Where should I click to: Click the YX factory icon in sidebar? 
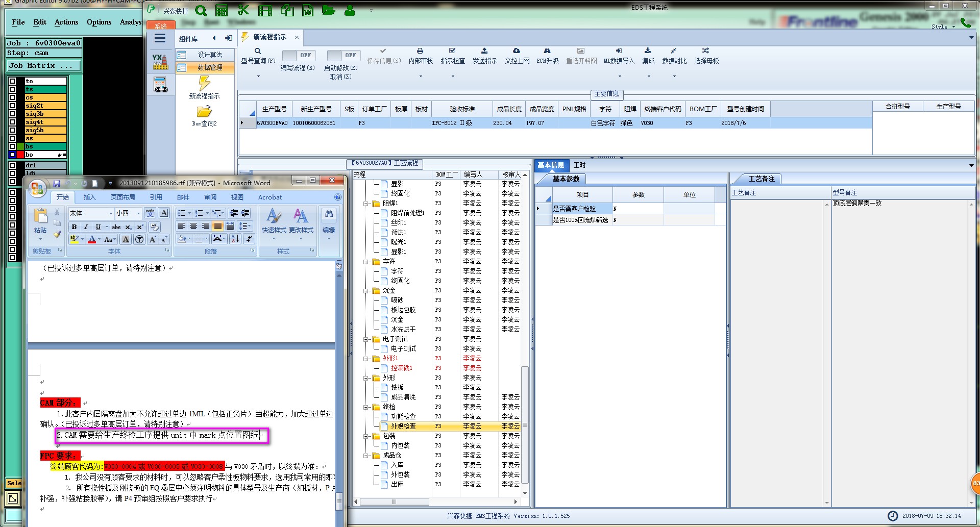coord(160,62)
